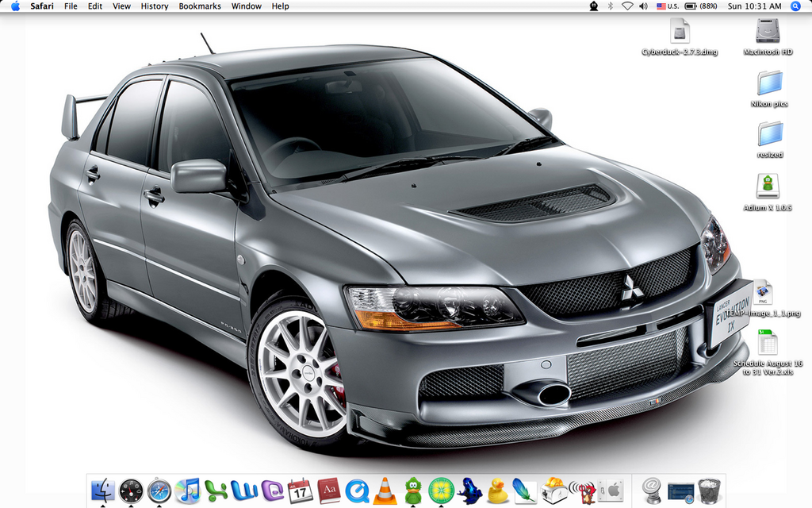This screenshot has width=812, height=508.
Task: Select the Adium X 1.0.5 volume
Action: point(768,192)
